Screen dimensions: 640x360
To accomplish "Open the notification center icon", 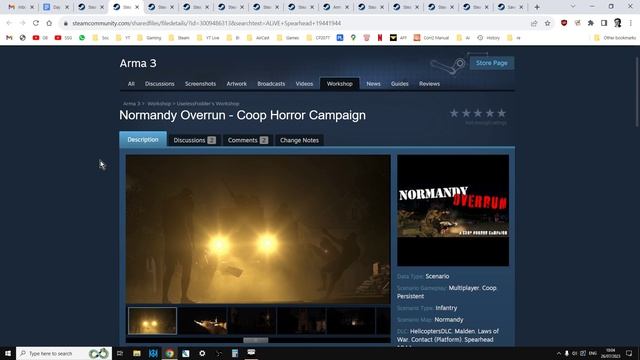I will click(x=629, y=353).
